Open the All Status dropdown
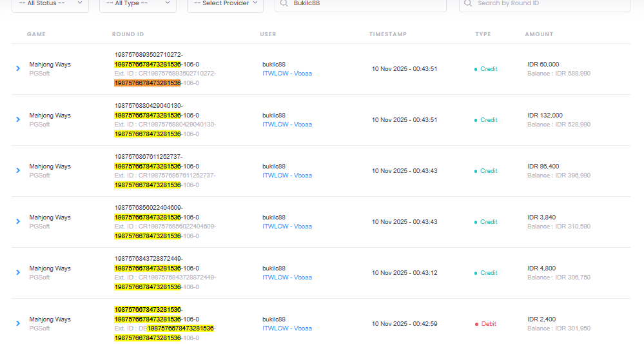644x344 pixels. click(x=50, y=4)
